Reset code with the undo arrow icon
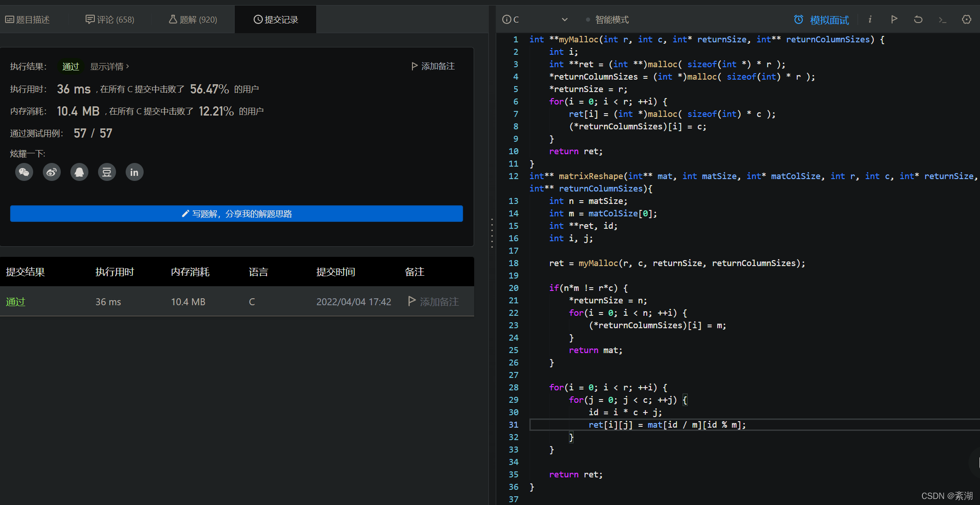The width and height of the screenshot is (980, 505). [918, 19]
